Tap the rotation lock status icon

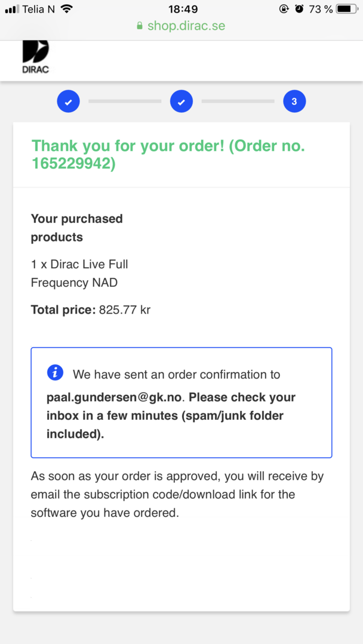[284, 9]
